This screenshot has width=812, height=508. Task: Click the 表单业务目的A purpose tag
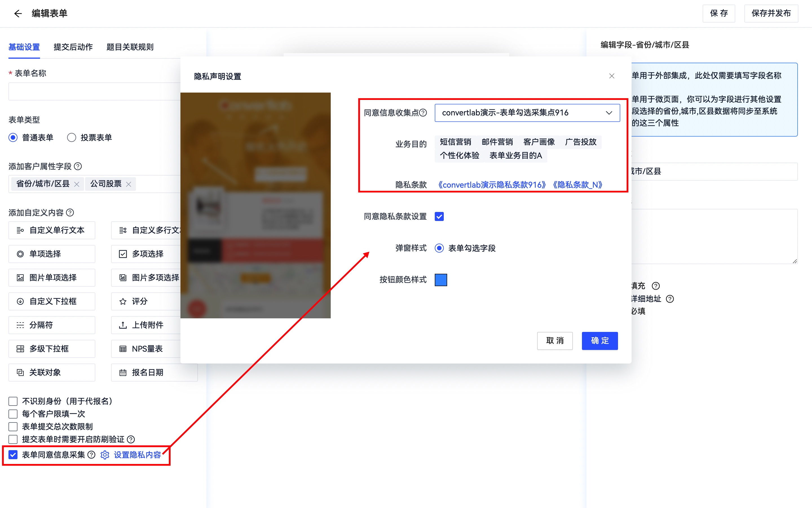click(516, 156)
